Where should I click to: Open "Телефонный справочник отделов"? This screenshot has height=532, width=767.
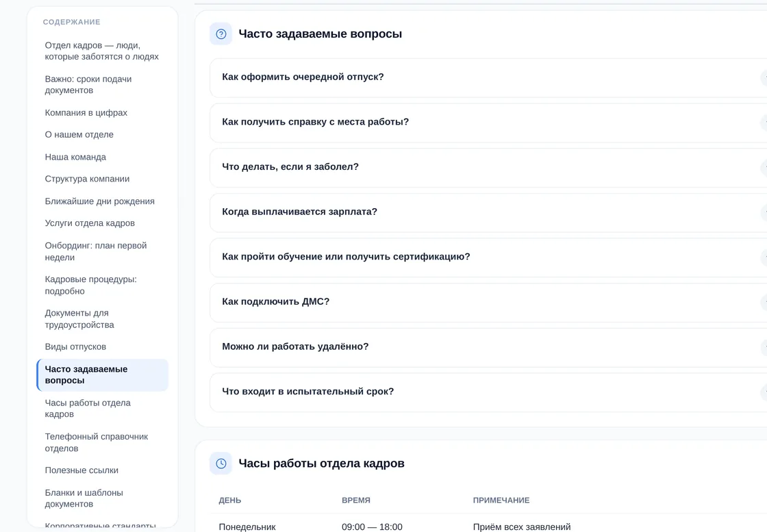coord(102,442)
